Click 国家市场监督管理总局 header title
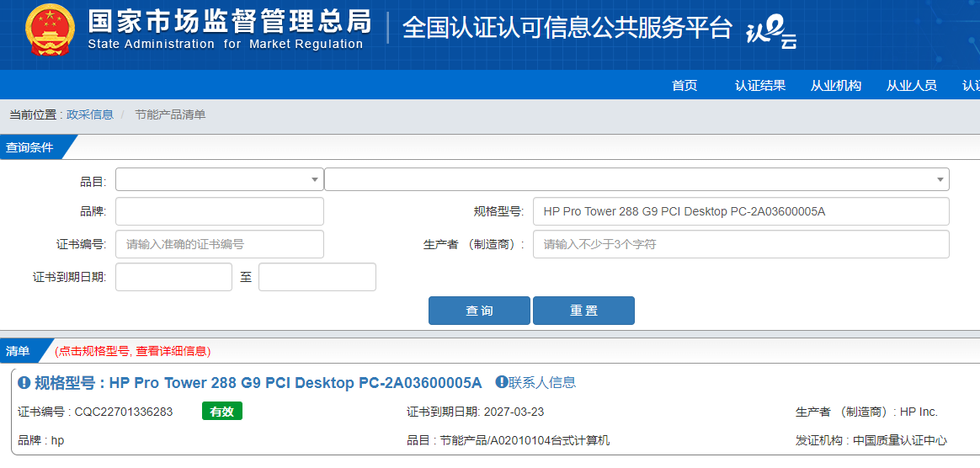980x468 pixels. coord(229,20)
